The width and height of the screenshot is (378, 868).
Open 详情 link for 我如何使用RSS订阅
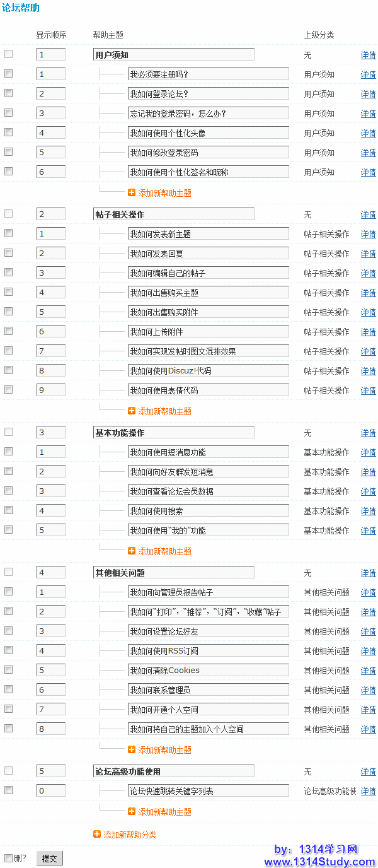click(368, 652)
